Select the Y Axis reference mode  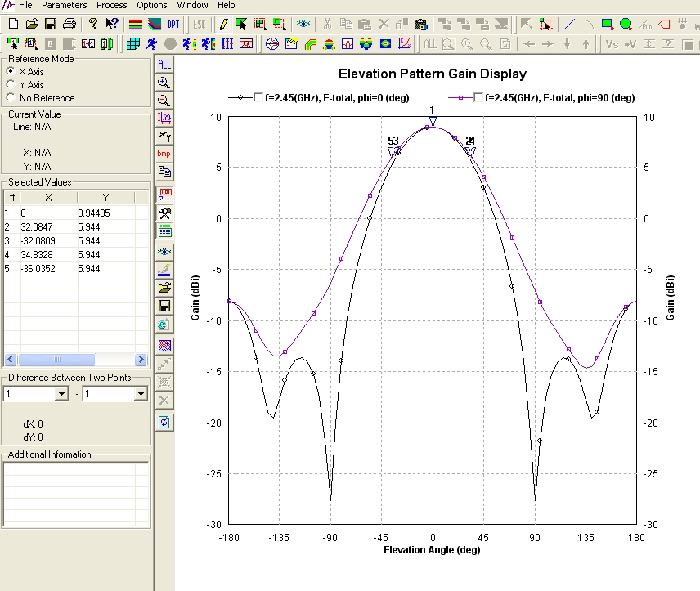tap(11, 84)
